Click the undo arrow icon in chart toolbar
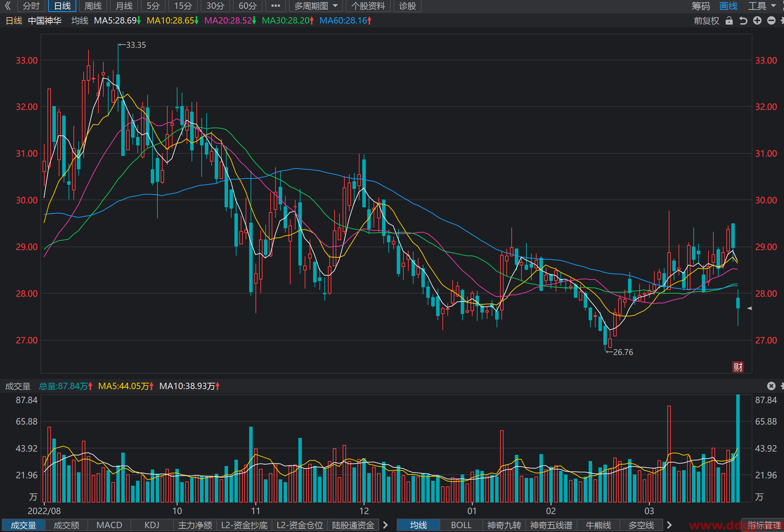The image size is (784, 532). tap(743, 21)
